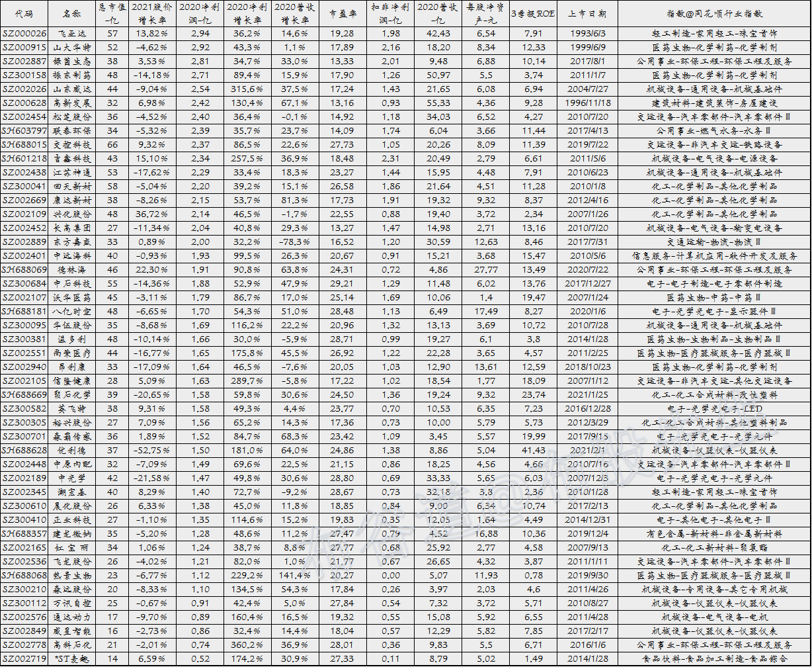The image size is (812, 667).
Task: Select stock name 绿茵生态
Action: [x=72, y=62]
